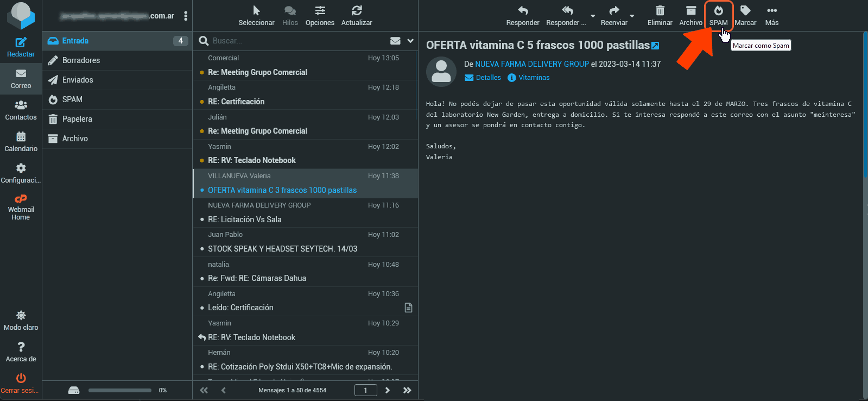Expand the search options chevron
The width and height of the screenshot is (868, 401).
point(410,41)
